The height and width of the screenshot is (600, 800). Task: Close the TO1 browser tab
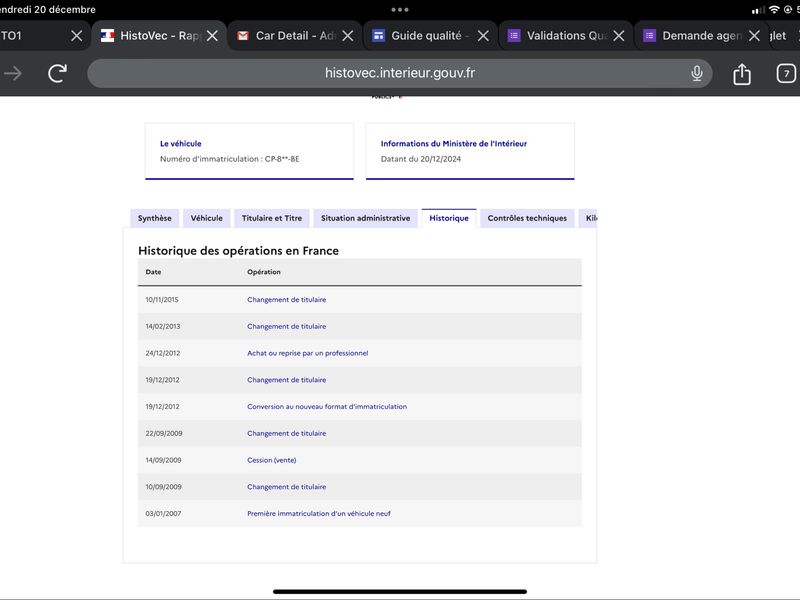click(77, 36)
